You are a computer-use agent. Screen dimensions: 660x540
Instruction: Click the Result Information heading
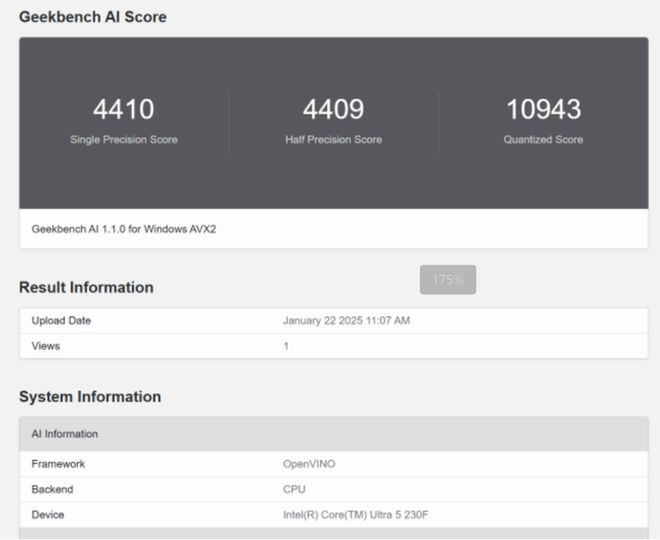pyautogui.click(x=86, y=288)
